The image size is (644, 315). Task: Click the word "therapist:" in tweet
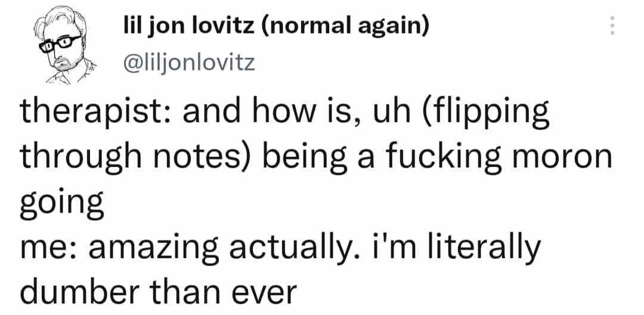[95, 113]
